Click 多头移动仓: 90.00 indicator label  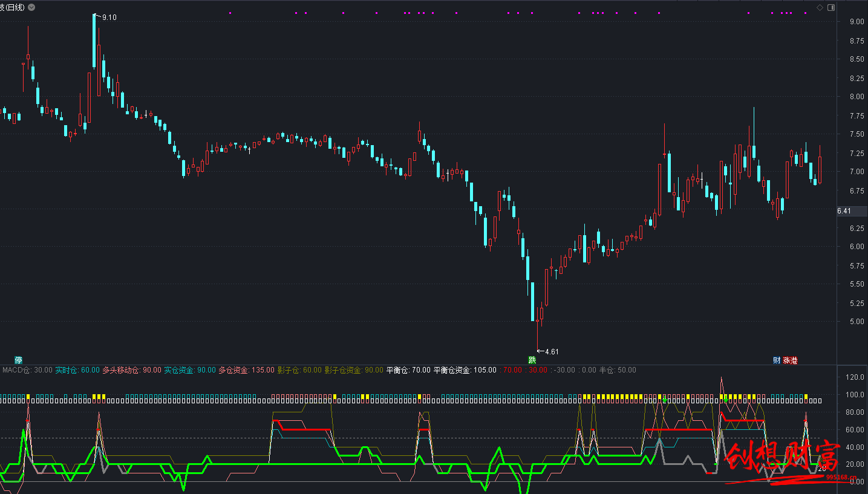pos(132,369)
